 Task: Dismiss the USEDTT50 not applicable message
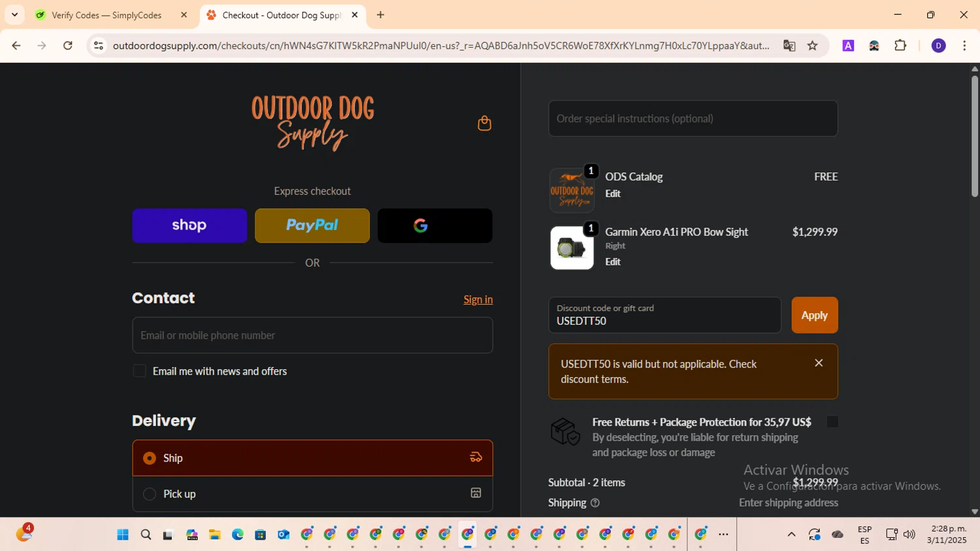pyautogui.click(x=819, y=363)
